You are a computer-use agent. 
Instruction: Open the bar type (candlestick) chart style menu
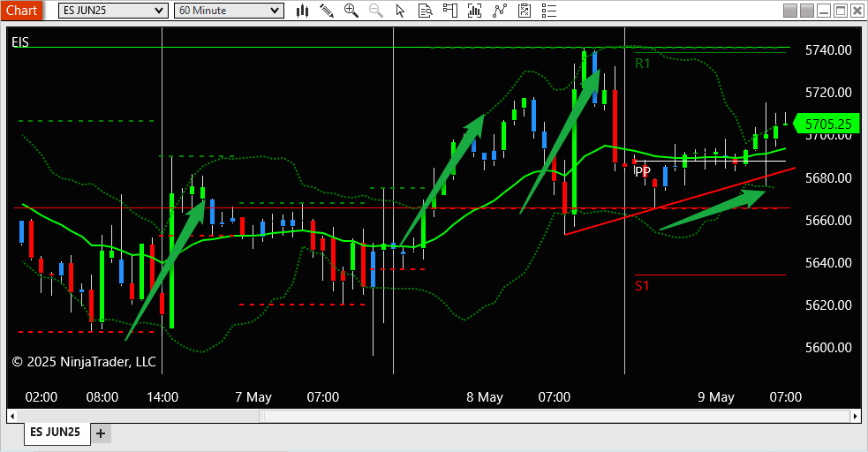(x=302, y=11)
